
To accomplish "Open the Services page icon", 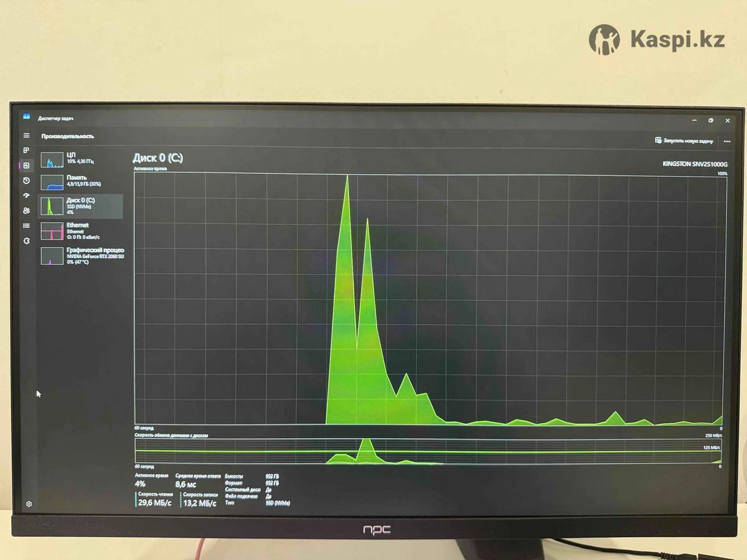I will 26,241.
